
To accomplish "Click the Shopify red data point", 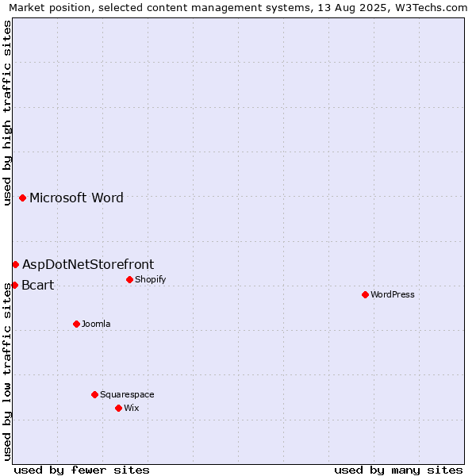I will coord(129,279).
